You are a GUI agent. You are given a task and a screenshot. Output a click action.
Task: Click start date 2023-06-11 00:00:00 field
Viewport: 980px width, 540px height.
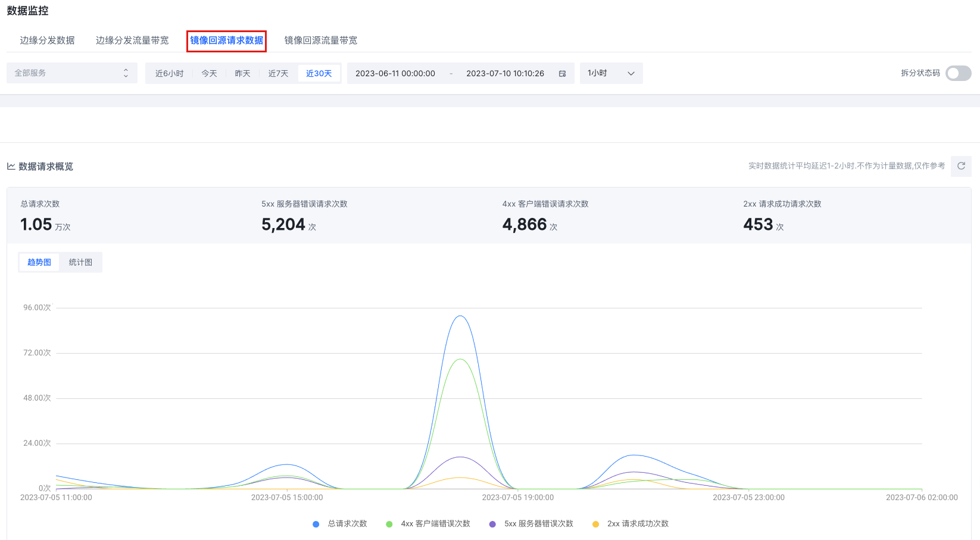click(x=395, y=73)
